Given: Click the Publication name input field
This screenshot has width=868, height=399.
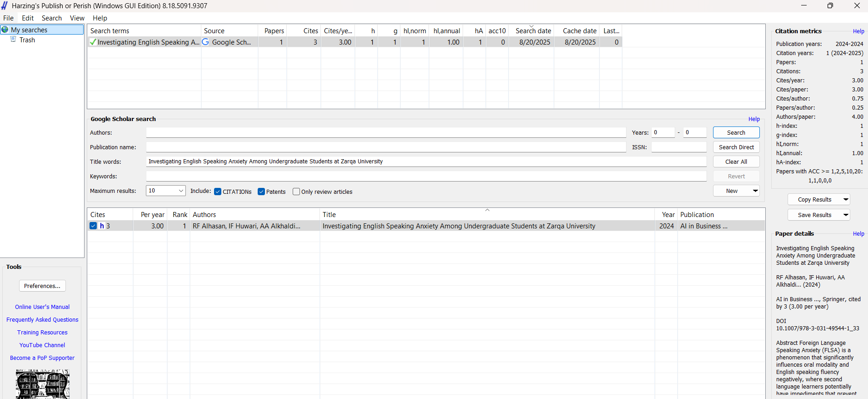Looking at the screenshot, I should pos(386,147).
